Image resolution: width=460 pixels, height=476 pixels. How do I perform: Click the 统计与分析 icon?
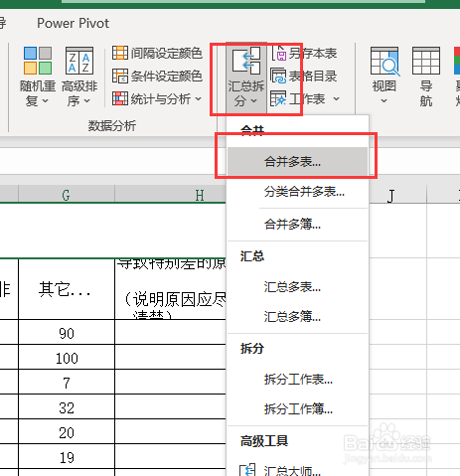[120, 98]
